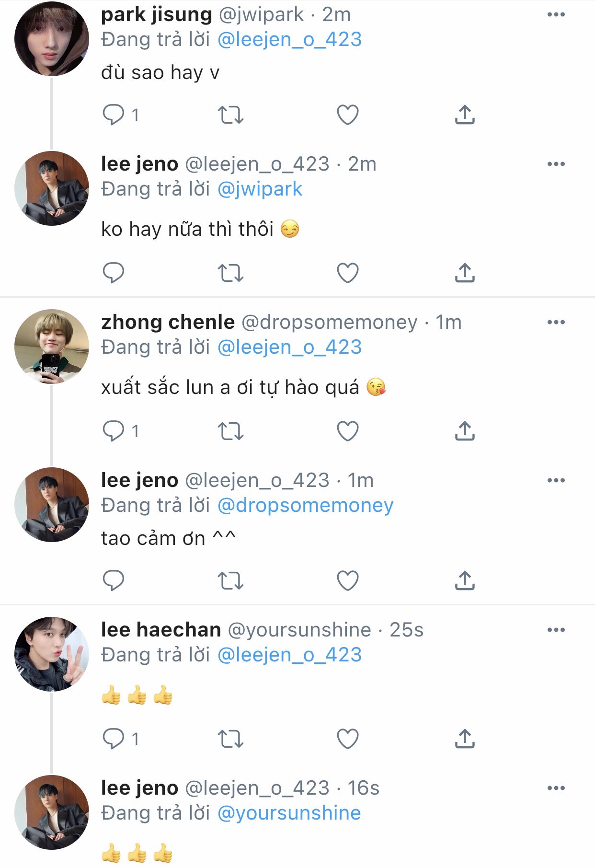Share the "tao cảm ơn ^^" tweet
This screenshot has height=868, width=595.
coord(465,580)
